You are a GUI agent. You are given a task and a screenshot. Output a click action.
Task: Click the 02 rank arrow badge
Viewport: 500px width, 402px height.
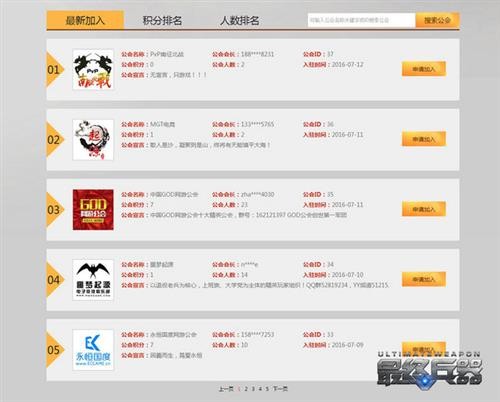[55, 140]
